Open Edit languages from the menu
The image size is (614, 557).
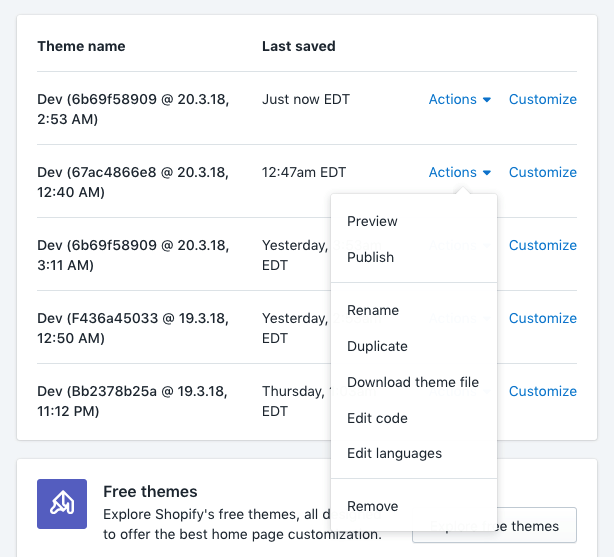414,454
